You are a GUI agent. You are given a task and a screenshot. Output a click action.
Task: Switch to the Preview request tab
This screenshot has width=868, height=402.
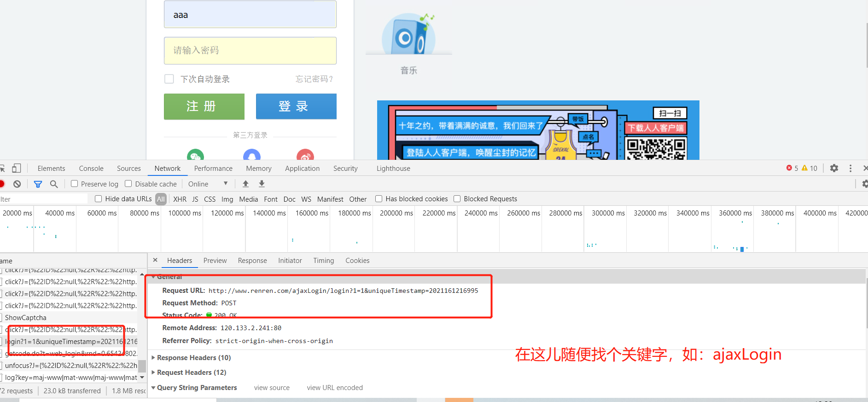pos(215,260)
